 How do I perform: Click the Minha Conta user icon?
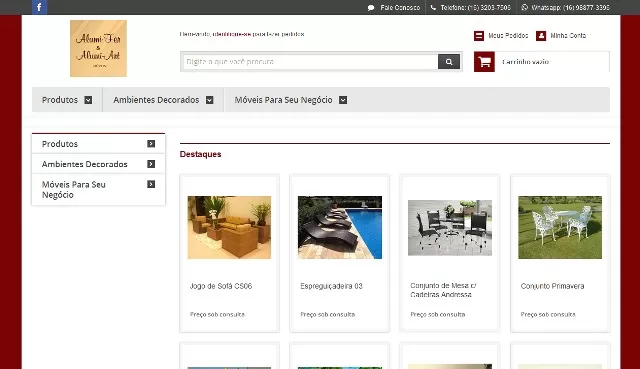[x=541, y=36]
